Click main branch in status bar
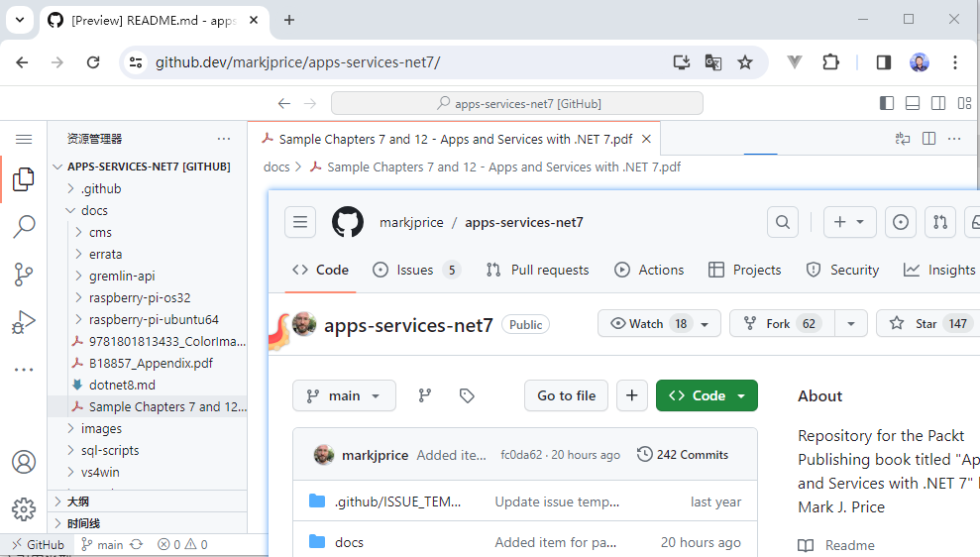The height and width of the screenshot is (557, 980). [102, 544]
